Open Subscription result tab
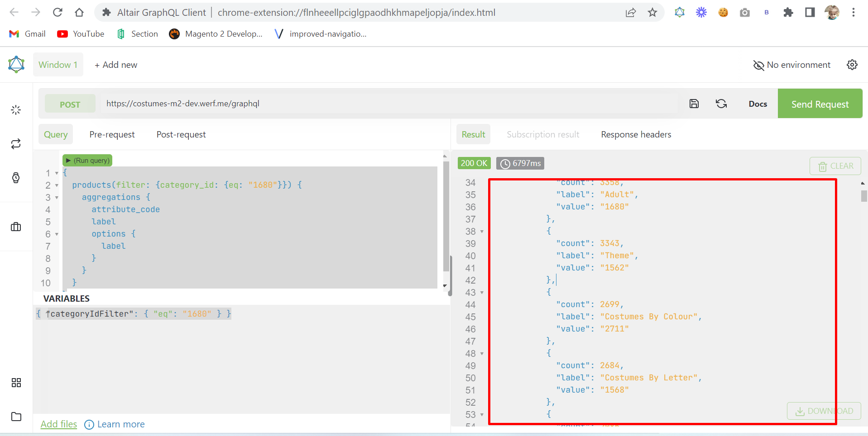The width and height of the screenshot is (868, 436). pos(543,134)
